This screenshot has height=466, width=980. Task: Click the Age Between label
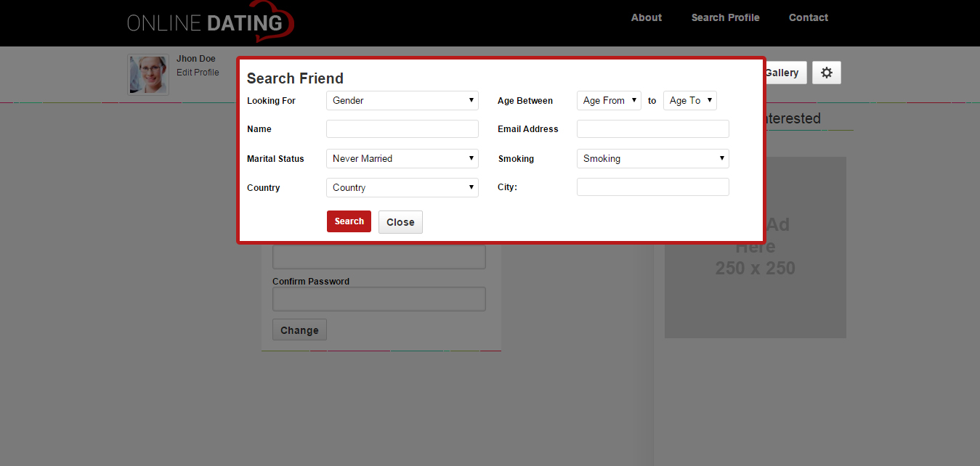tap(525, 101)
